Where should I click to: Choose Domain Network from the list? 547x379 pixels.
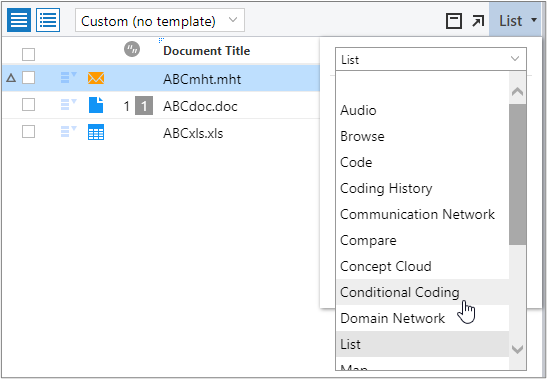[422, 318]
